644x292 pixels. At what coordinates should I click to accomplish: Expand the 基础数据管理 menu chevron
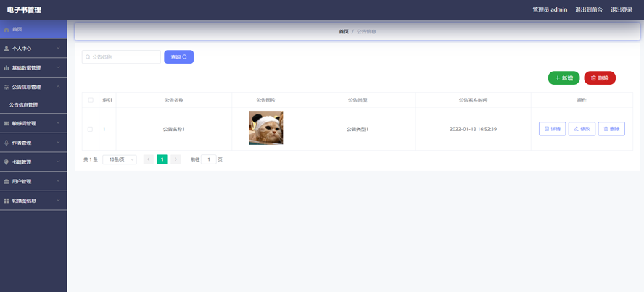tap(58, 67)
